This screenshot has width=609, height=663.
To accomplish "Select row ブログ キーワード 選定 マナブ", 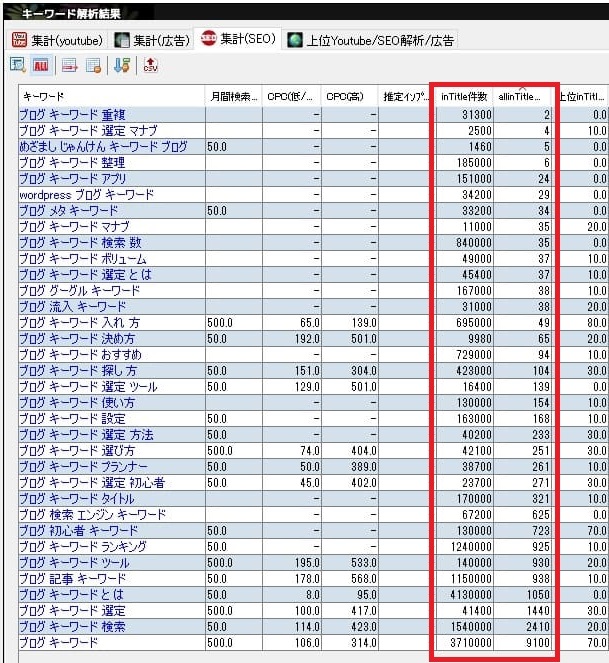I will tap(313, 131).
